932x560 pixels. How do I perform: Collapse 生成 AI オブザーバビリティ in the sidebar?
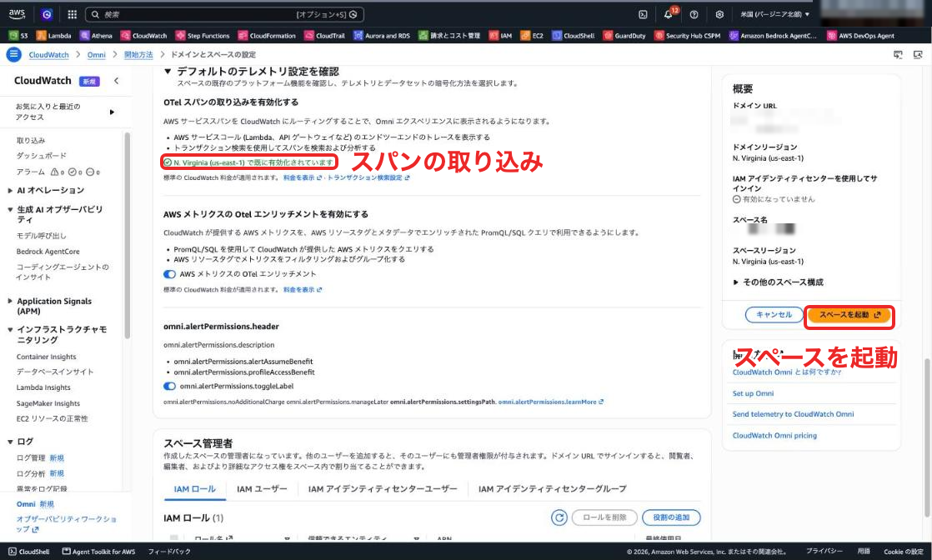tap(10, 210)
